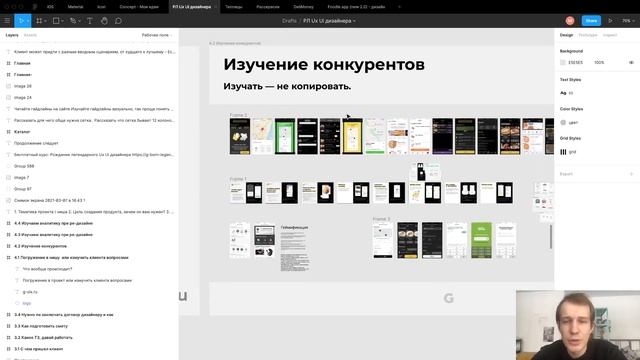
Task: Click the Ag text style icon
Action: 563,93
